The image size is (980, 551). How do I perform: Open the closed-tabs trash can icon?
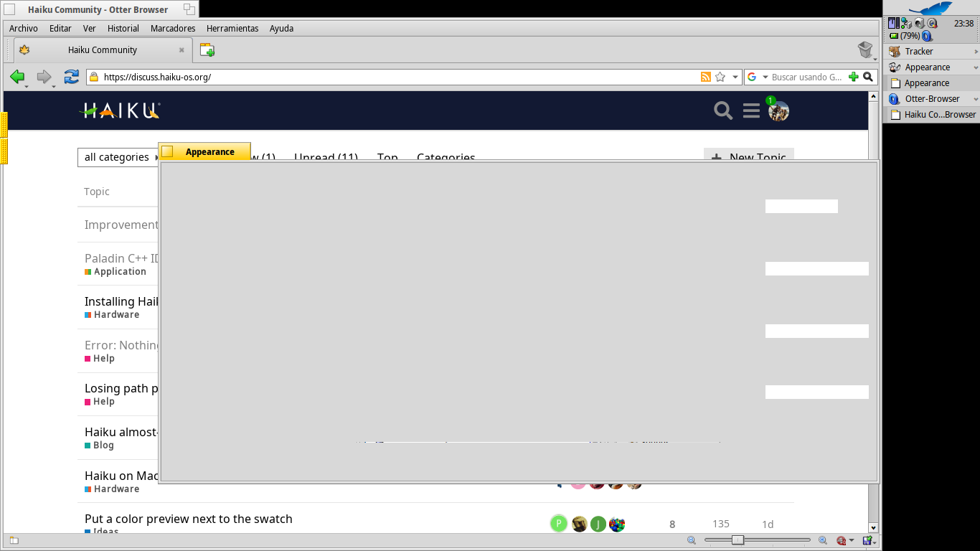click(865, 50)
